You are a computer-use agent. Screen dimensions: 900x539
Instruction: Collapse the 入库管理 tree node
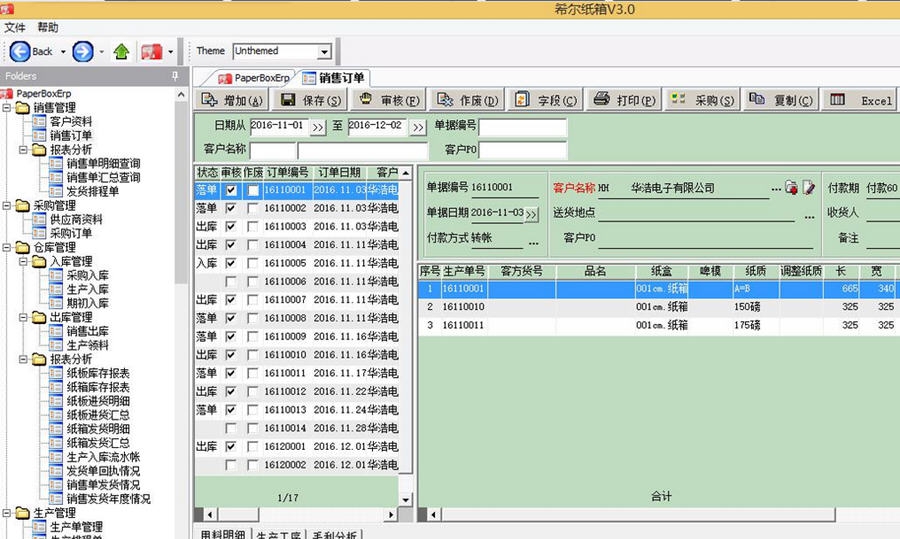23,261
